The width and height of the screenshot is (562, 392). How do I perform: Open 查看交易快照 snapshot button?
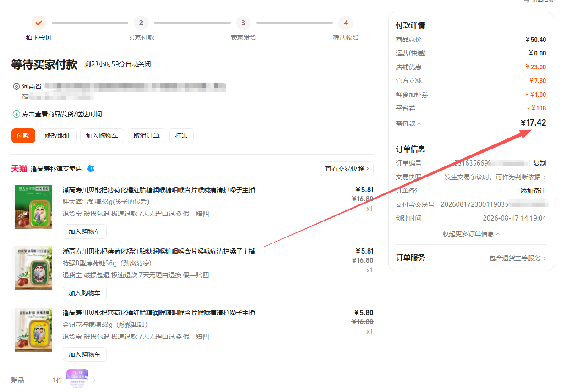[347, 169]
